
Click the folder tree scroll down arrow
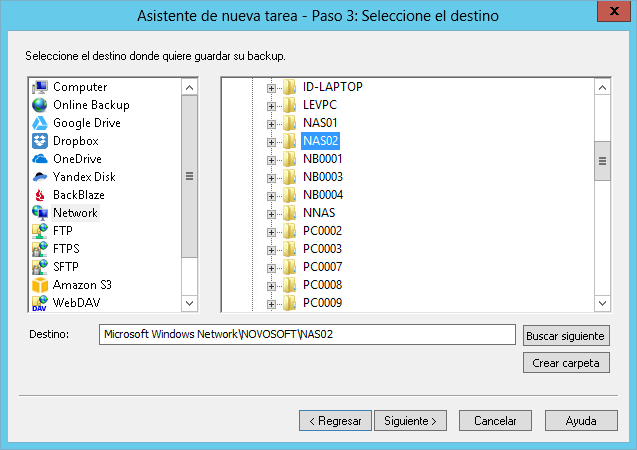tap(602, 303)
